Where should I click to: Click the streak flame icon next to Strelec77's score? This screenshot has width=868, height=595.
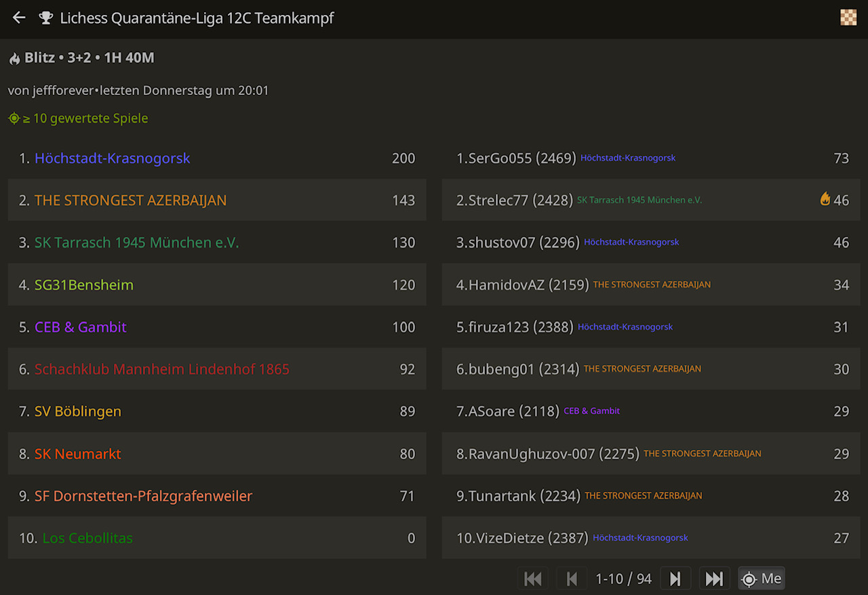coord(825,199)
